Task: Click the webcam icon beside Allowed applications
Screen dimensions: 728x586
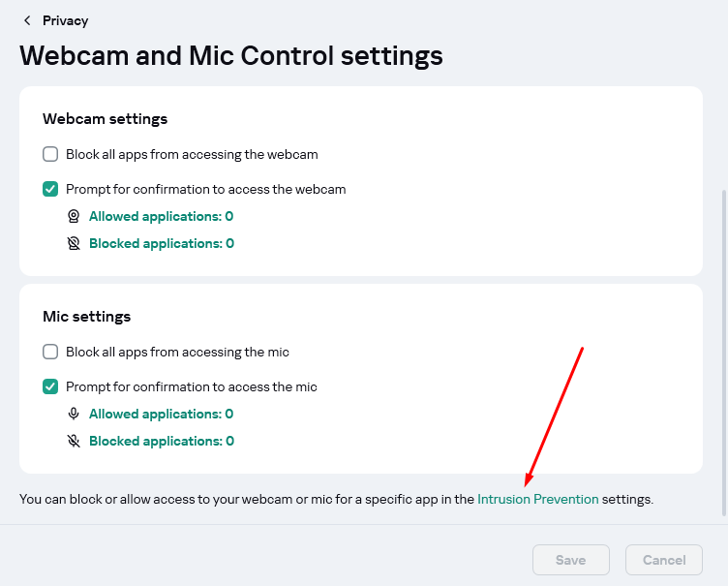Action: [x=74, y=216]
